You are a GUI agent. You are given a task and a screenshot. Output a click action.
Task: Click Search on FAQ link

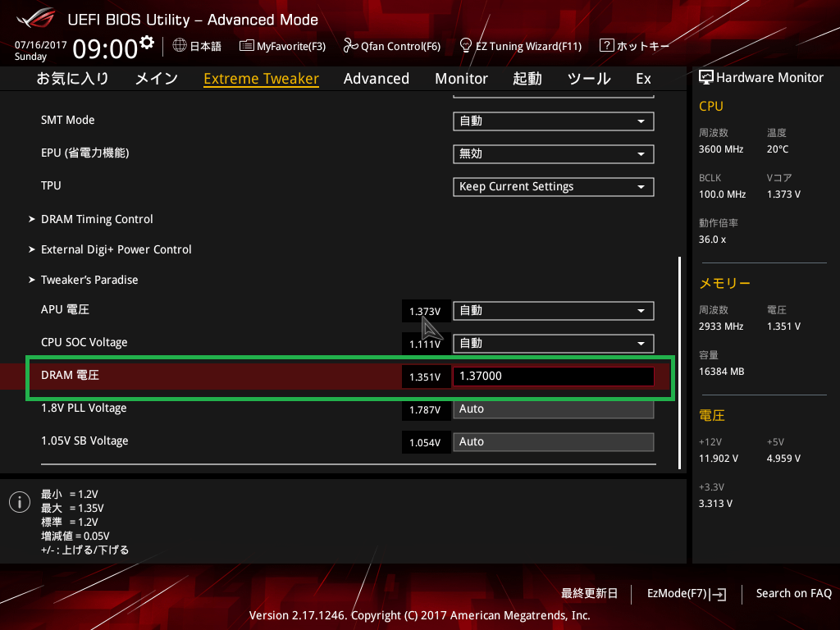793,593
